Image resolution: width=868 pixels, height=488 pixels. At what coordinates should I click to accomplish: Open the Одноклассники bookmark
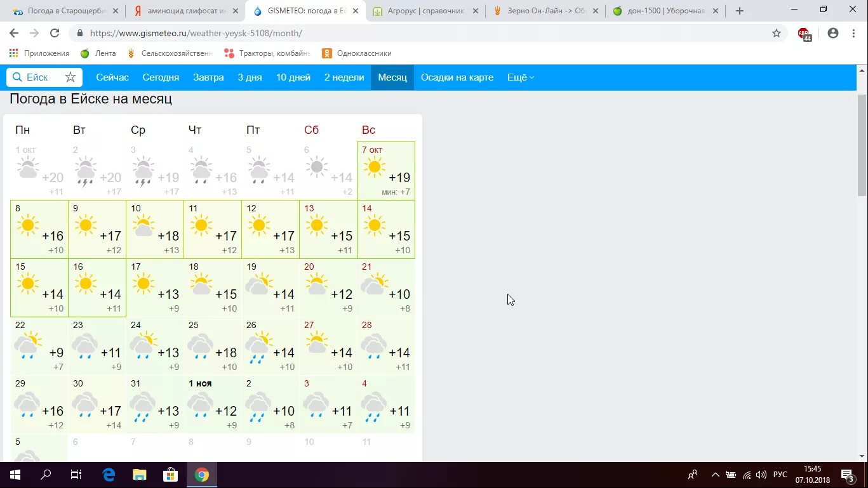point(357,53)
